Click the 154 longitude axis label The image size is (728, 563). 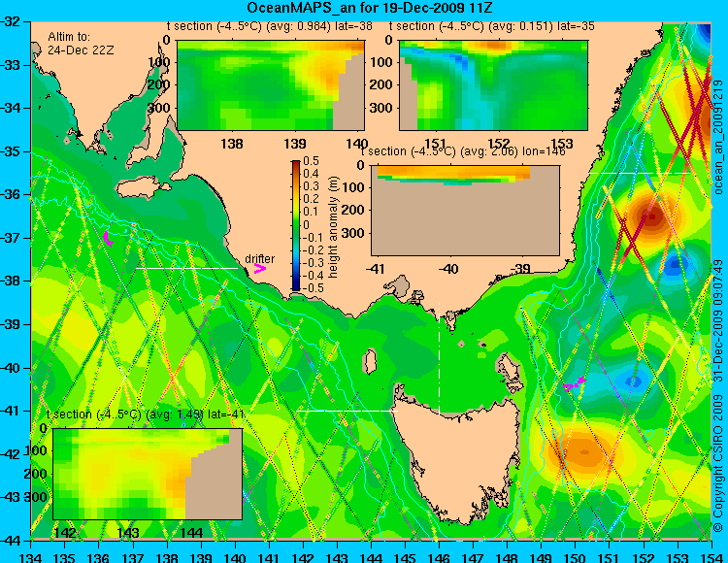[x=711, y=557]
